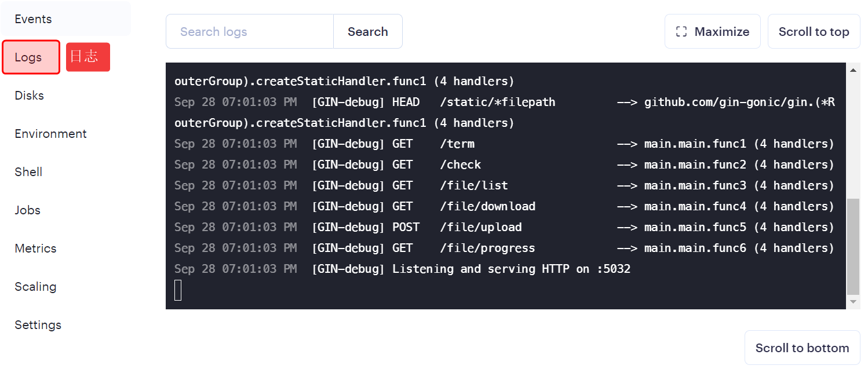Image resolution: width=868 pixels, height=369 pixels.
Task: Go to the Disks page
Action: coord(30,96)
